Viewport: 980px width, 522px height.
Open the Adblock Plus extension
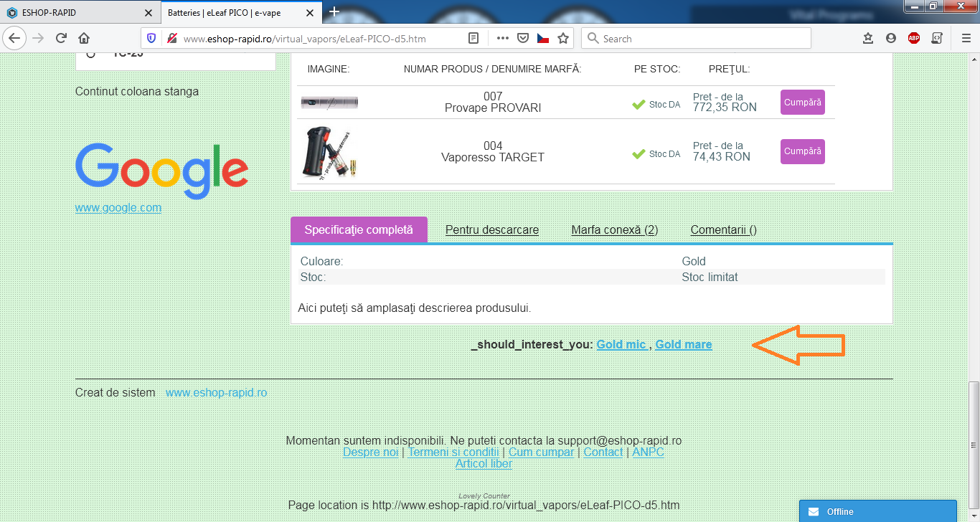[x=914, y=38]
